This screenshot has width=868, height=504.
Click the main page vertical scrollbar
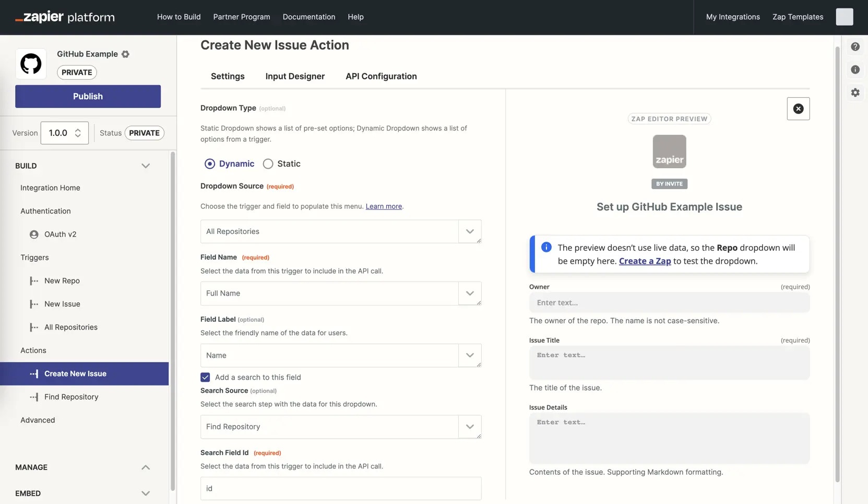point(837,264)
